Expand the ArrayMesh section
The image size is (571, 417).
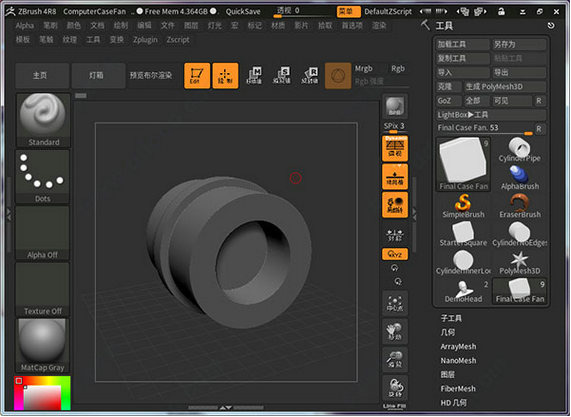click(x=458, y=346)
